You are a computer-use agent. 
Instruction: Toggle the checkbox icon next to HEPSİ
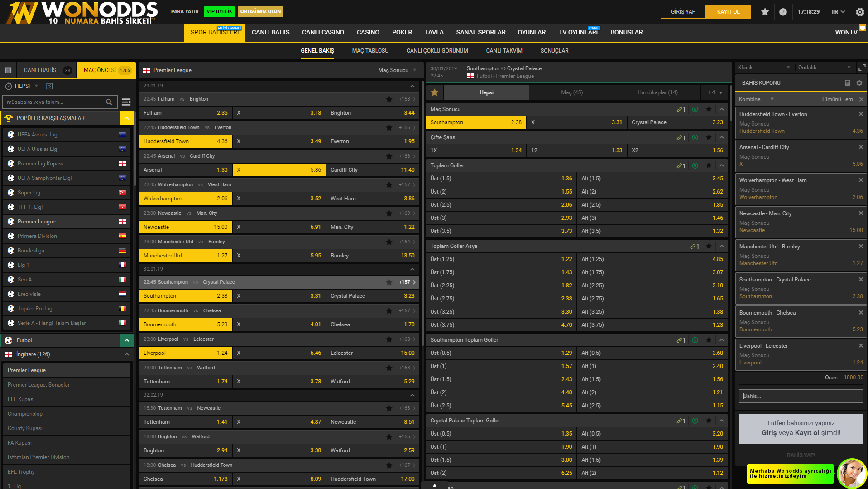click(50, 86)
